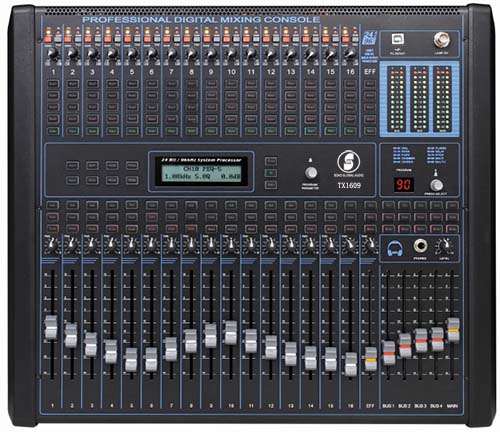Image resolution: width=500 pixels, height=432 pixels.
Task: Toggle the red button above channel 8 gain knob
Action: (x=187, y=39)
